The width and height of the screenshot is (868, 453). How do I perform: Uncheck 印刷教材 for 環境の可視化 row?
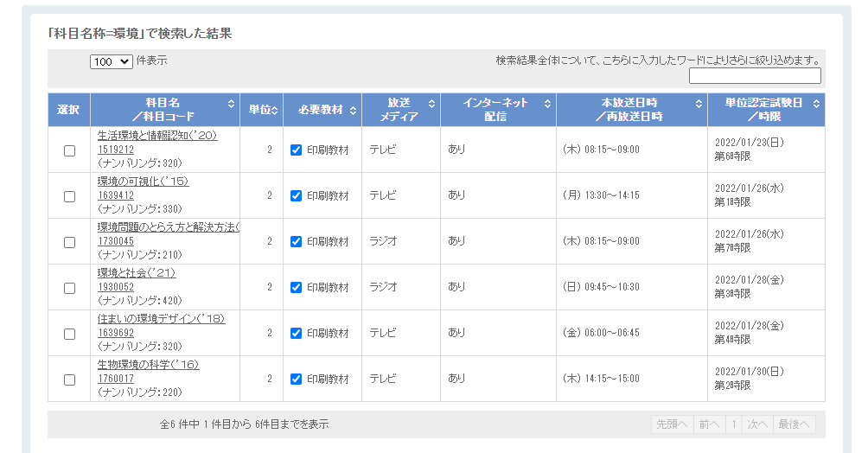297,195
